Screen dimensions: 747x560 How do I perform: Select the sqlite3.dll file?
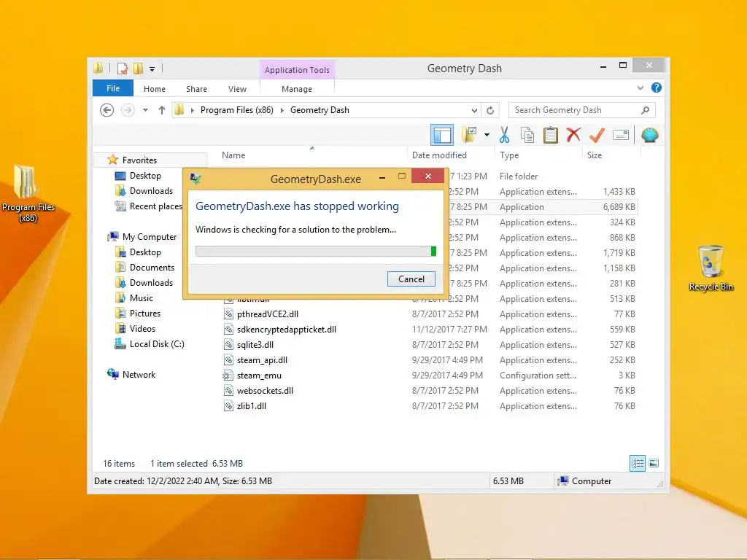[255, 345]
